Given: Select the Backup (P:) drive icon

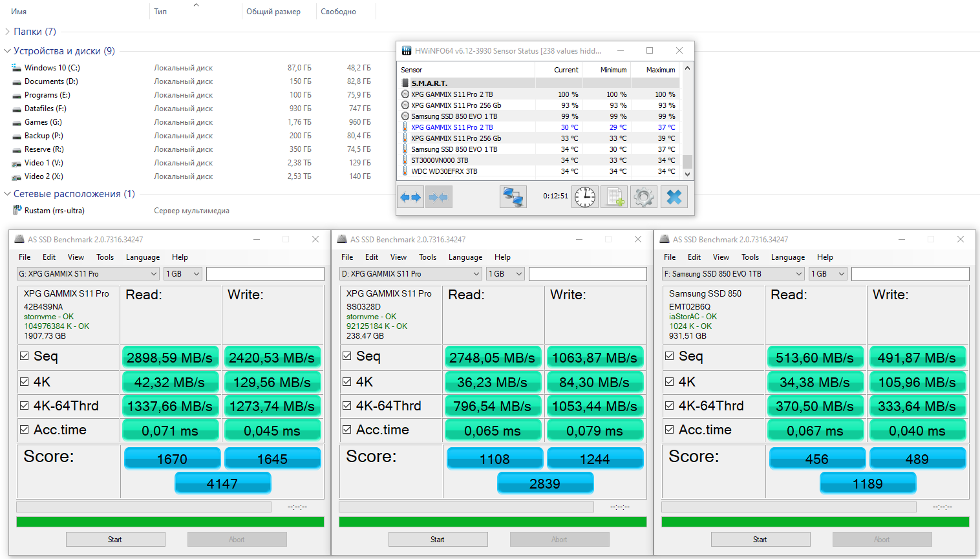Looking at the screenshot, I should [x=16, y=136].
